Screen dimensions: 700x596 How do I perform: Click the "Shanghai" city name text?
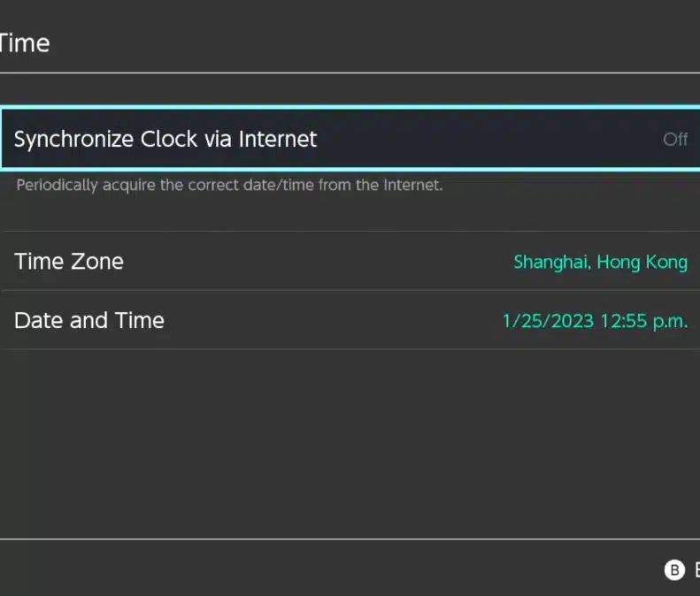550,262
